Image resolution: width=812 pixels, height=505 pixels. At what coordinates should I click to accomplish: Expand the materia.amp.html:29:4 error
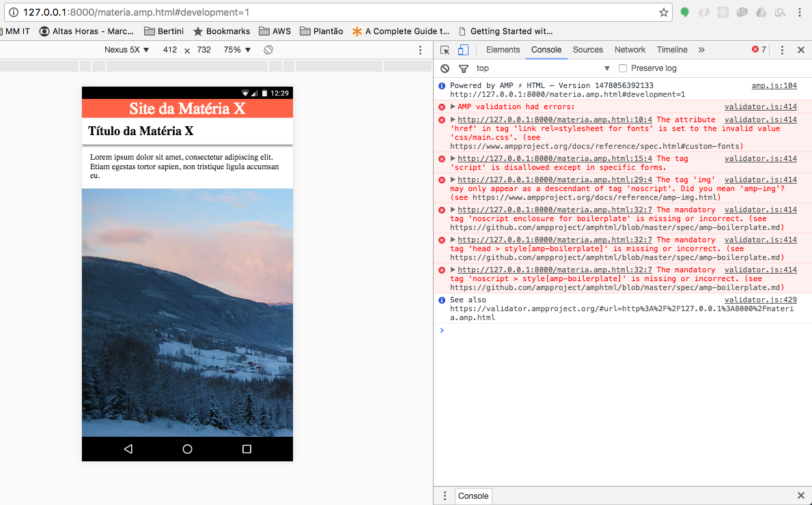tap(453, 179)
